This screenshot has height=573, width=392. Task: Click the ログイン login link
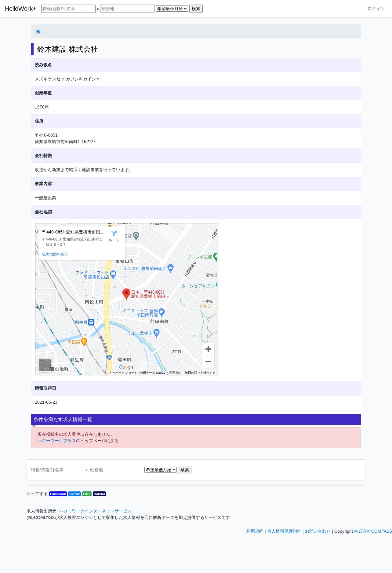pyautogui.click(x=376, y=9)
